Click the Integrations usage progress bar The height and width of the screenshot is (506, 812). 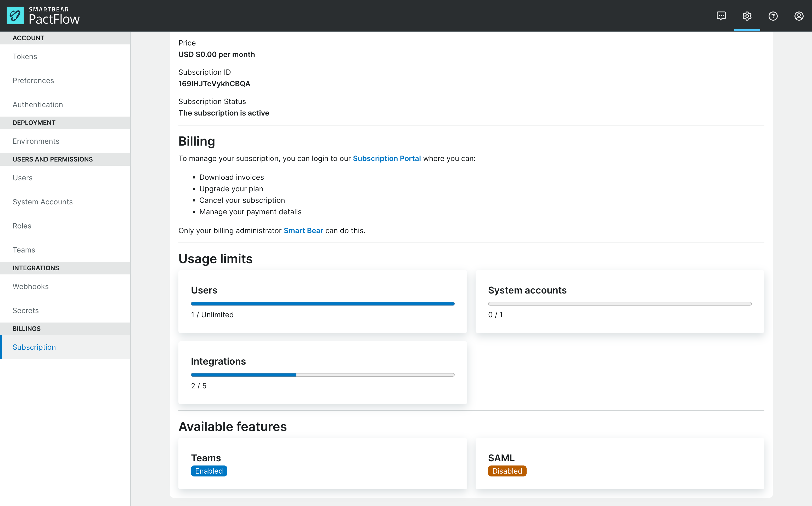point(323,375)
